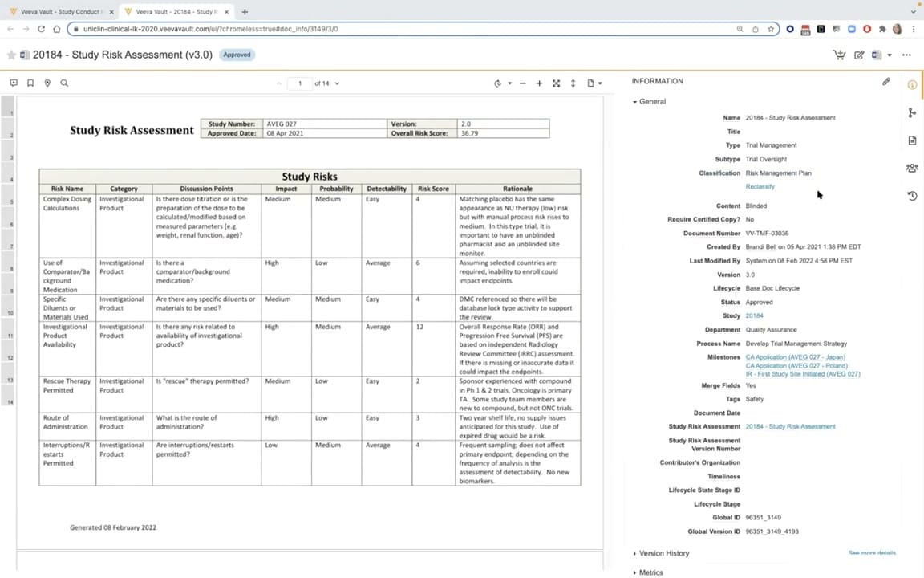Screen dimensions: 924x578
Task: Zoom out with the minus icon
Action: pyautogui.click(x=523, y=83)
